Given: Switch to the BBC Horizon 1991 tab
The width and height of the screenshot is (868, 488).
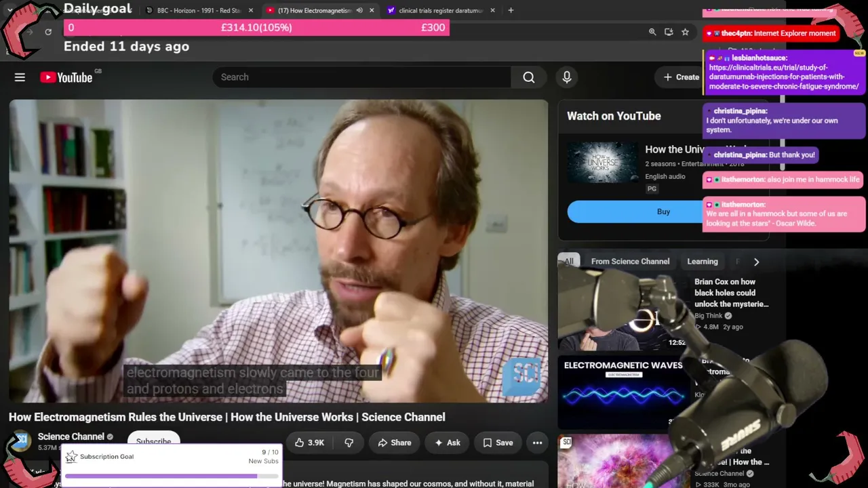Looking at the screenshot, I should 199,10.
